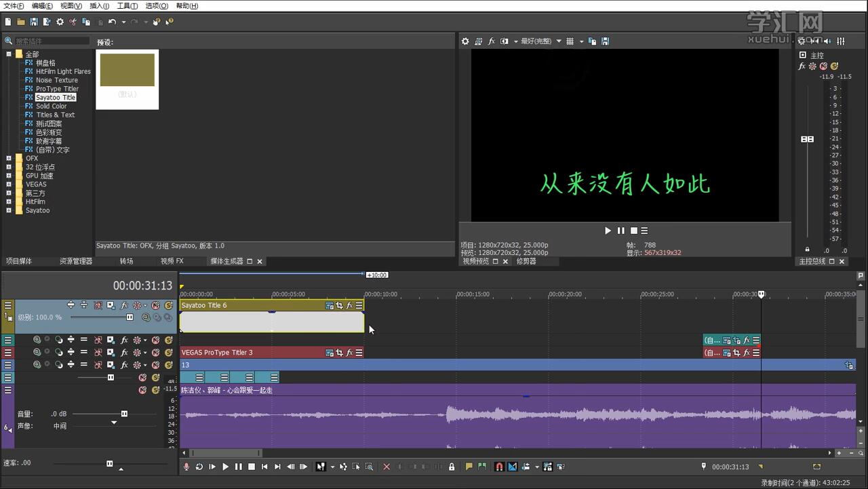The image size is (868, 489).
Task: Toggle snapping magnet icon
Action: [499, 467]
